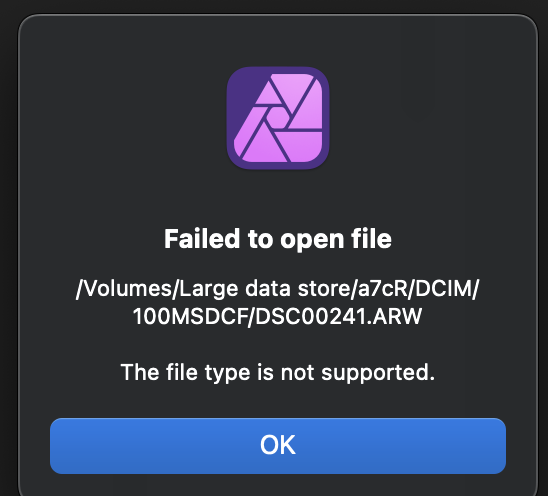Click the 'Large data store' volume name

point(265,289)
